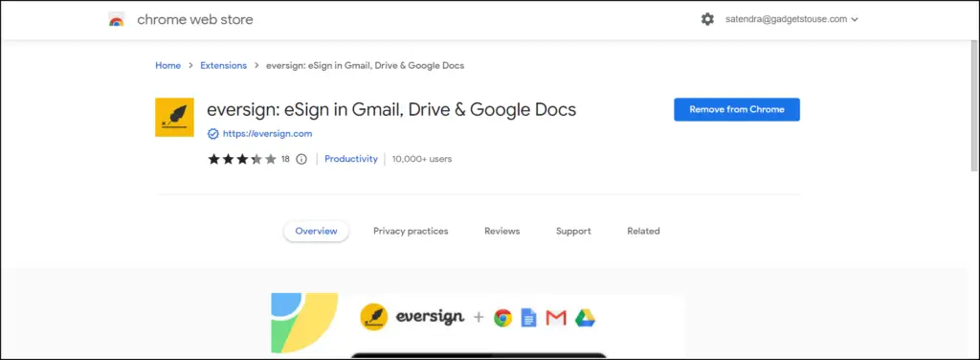Image resolution: width=980 pixels, height=360 pixels.
Task: Click the star rating display
Action: click(242, 159)
